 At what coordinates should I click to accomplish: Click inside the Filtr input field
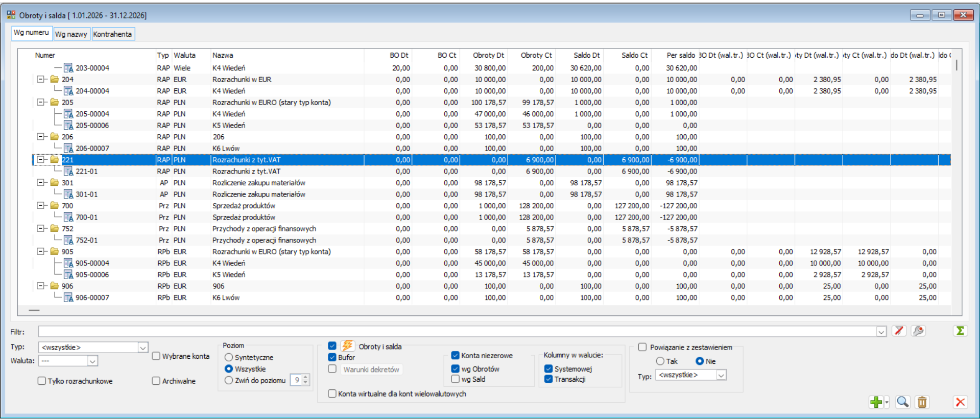pos(455,332)
